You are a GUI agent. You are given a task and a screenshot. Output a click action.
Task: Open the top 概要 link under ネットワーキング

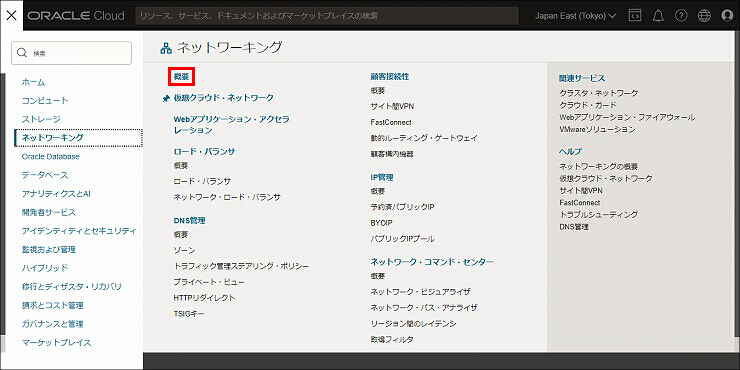pyautogui.click(x=181, y=76)
